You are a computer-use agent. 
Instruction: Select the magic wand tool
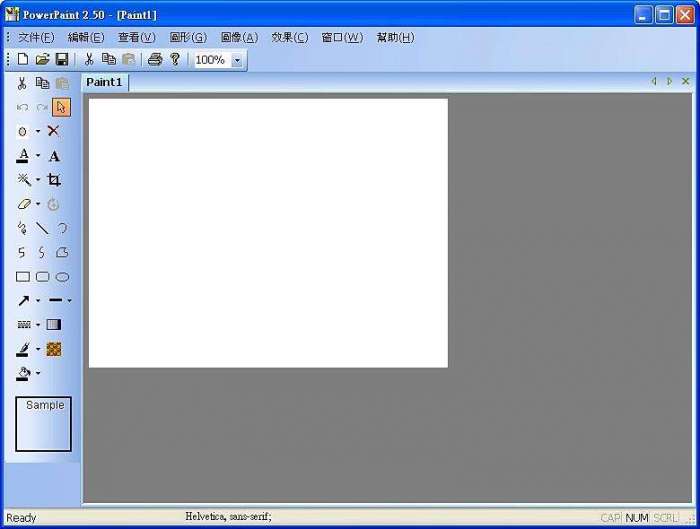[24, 179]
